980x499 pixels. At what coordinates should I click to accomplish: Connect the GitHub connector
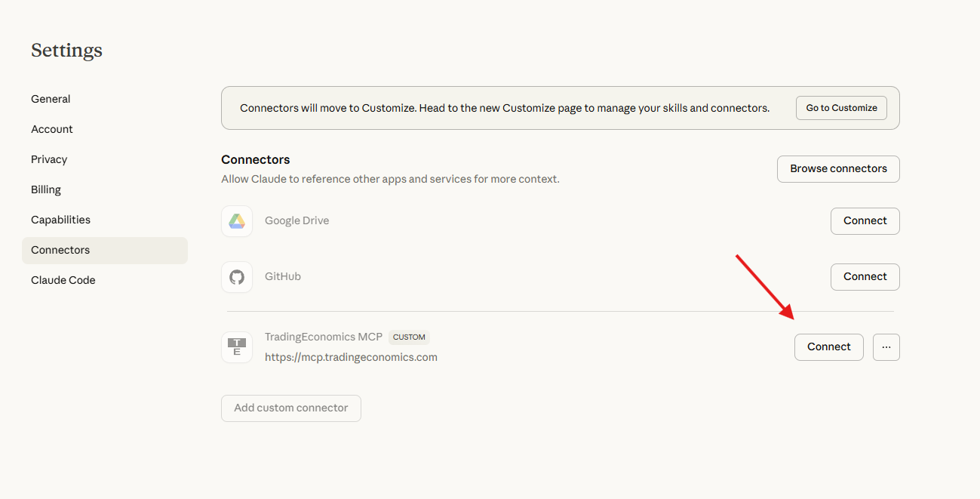865,277
